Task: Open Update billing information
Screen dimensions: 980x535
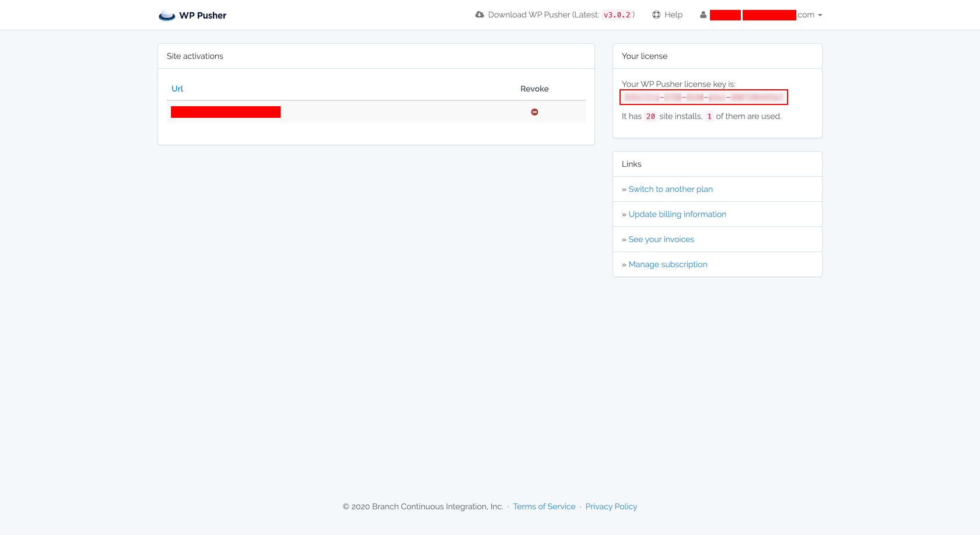Action: (x=677, y=214)
